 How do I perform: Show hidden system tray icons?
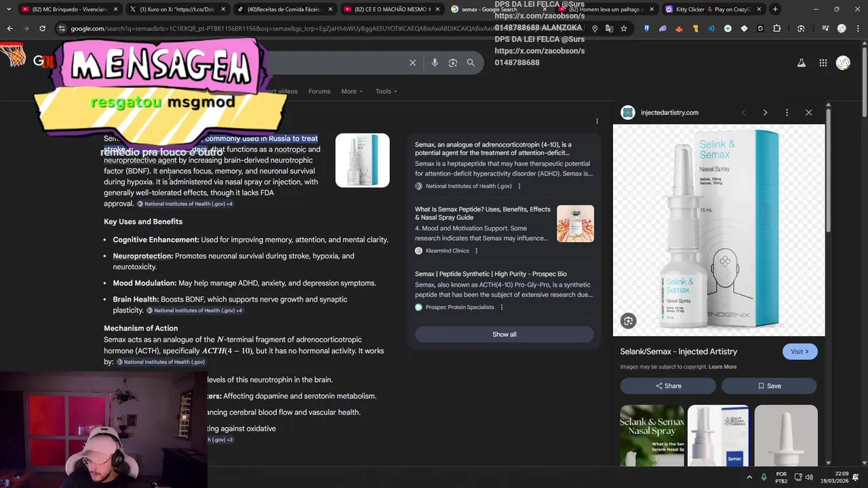tap(749, 477)
